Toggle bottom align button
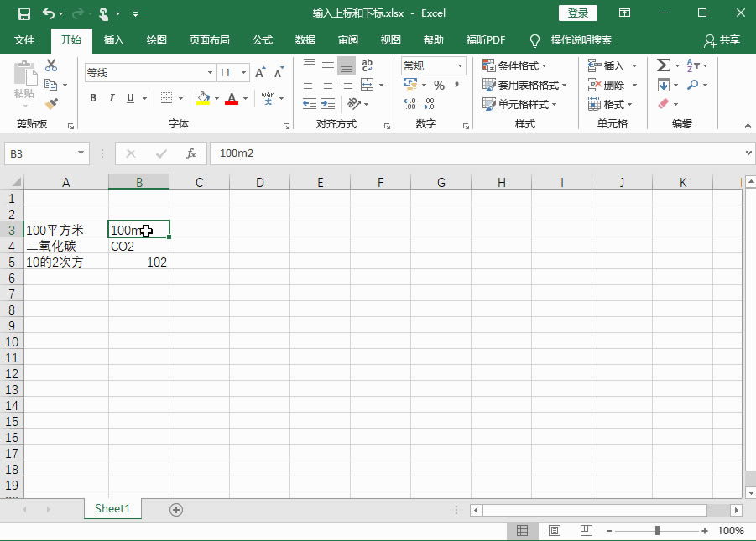Screen dimensions: 756x541 (x=347, y=65)
